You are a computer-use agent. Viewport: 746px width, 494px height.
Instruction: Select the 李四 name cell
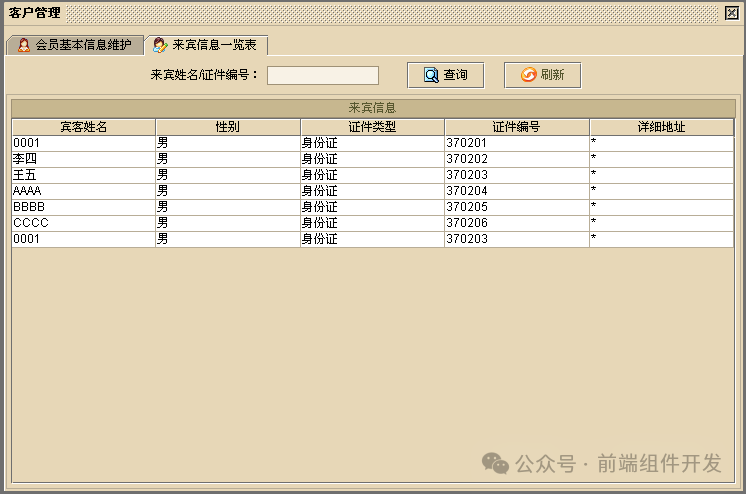click(84, 159)
